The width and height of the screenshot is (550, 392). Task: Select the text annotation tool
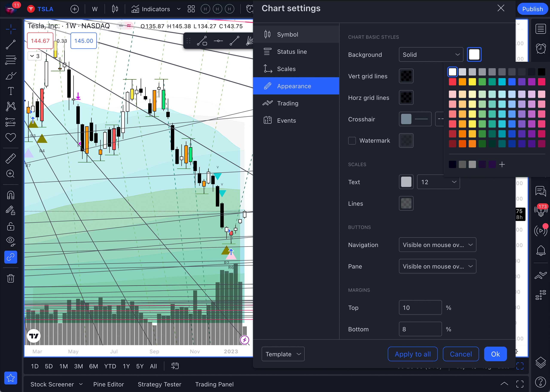(11, 91)
